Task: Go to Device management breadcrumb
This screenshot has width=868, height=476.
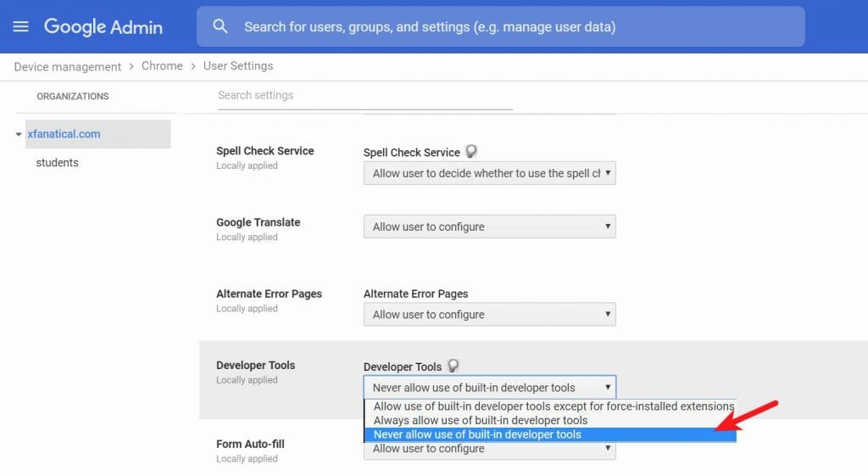Action: click(x=68, y=66)
